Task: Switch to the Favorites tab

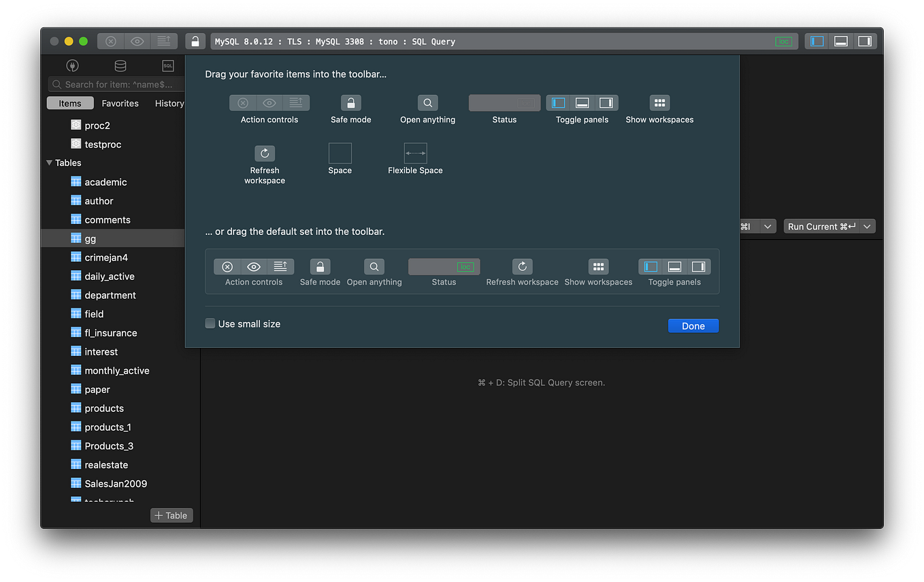Action: click(x=120, y=103)
